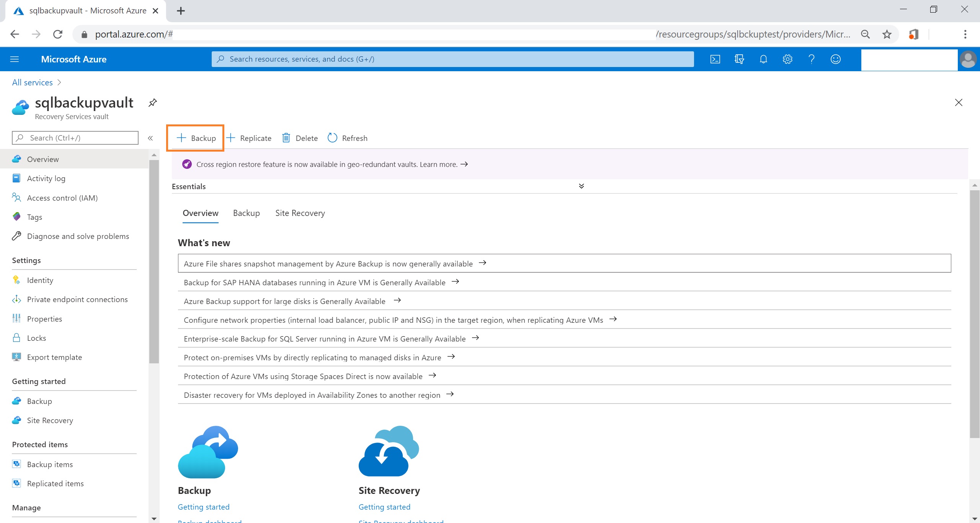Image resolution: width=980 pixels, height=523 pixels.
Task: Click the Backup Getting started link
Action: (204, 506)
